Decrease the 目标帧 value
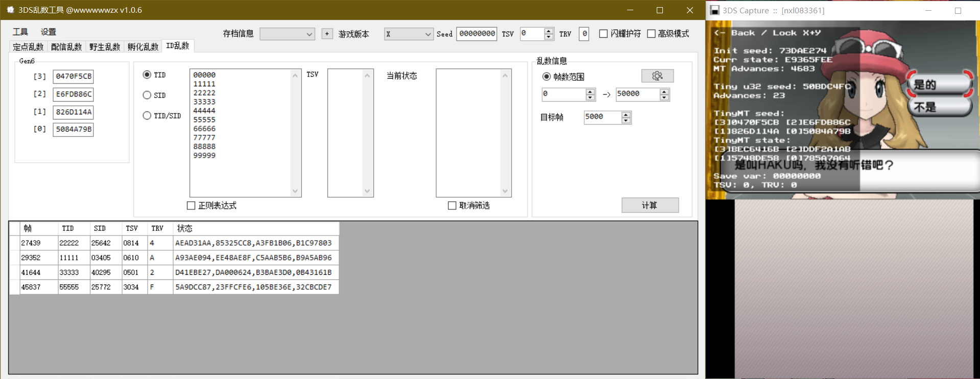980x379 pixels. (x=626, y=121)
